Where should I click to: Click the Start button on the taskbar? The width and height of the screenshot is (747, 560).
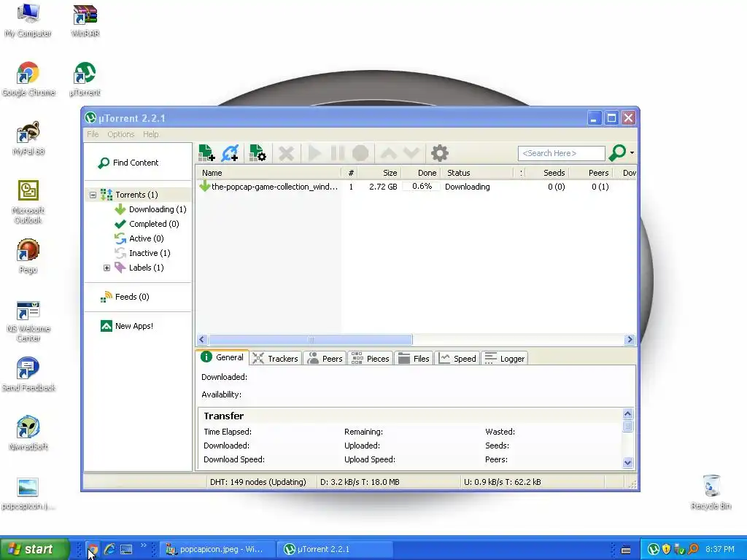[34, 549]
